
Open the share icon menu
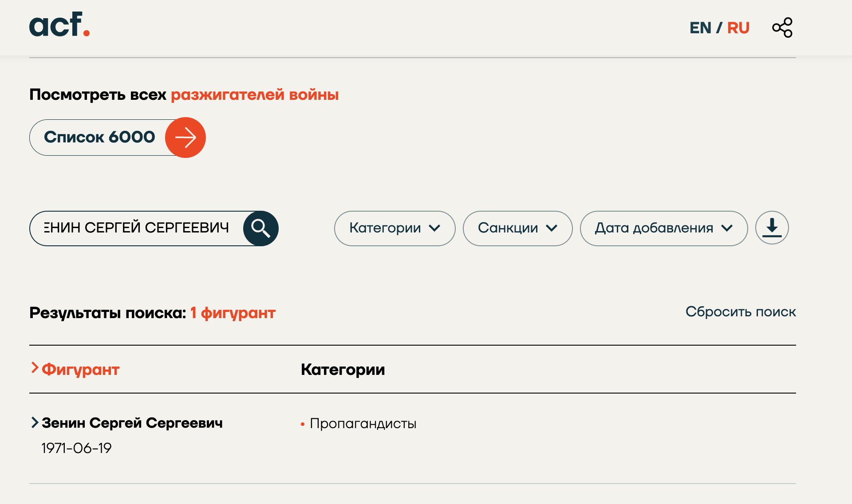click(x=782, y=28)
